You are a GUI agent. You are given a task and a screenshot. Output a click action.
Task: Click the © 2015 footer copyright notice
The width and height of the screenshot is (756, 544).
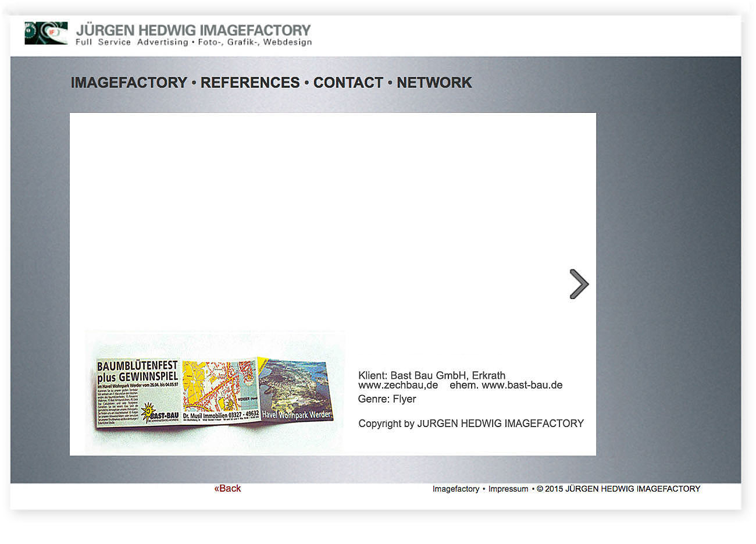[618, 489]
